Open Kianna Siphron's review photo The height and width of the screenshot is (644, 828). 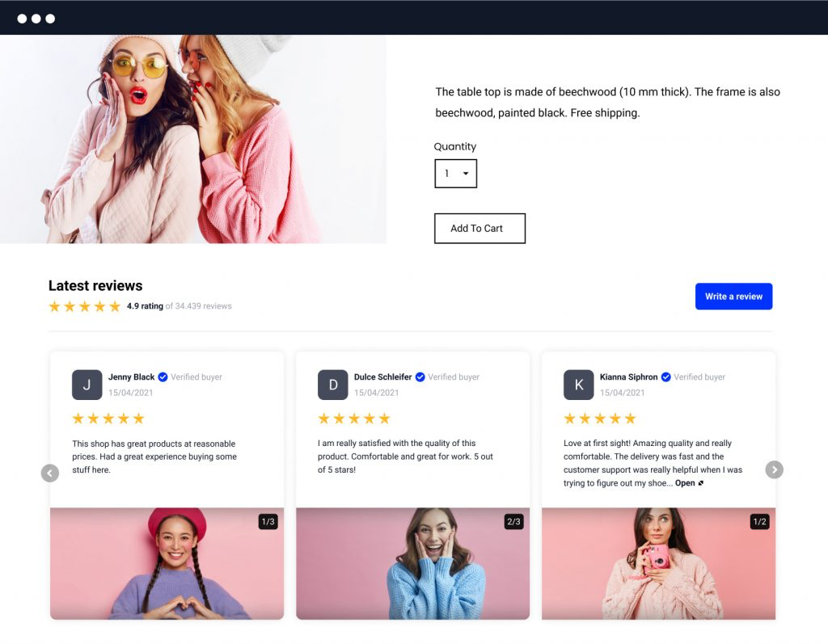pyautogui.click(x=658, y=563)
